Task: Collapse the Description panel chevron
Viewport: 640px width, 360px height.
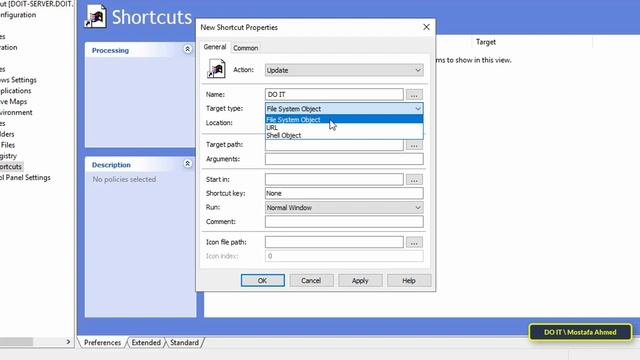Action: pyautogui.click(x=187, y=164)
